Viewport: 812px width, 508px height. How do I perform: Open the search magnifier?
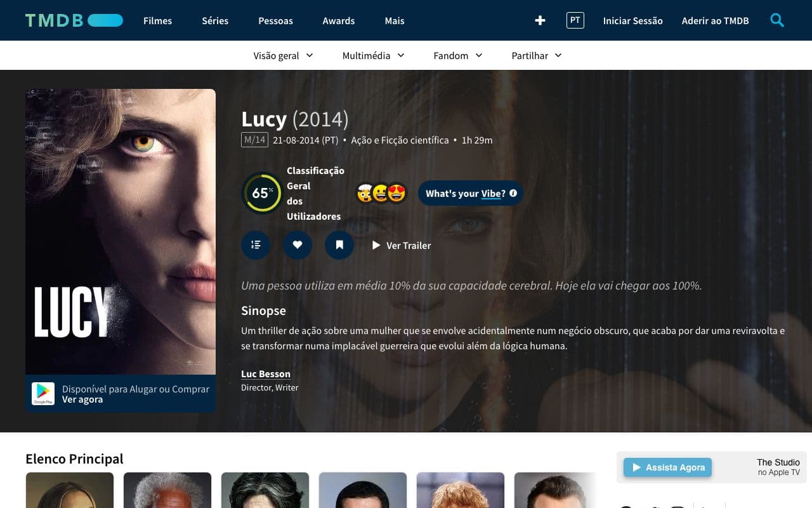click(777, 20)
